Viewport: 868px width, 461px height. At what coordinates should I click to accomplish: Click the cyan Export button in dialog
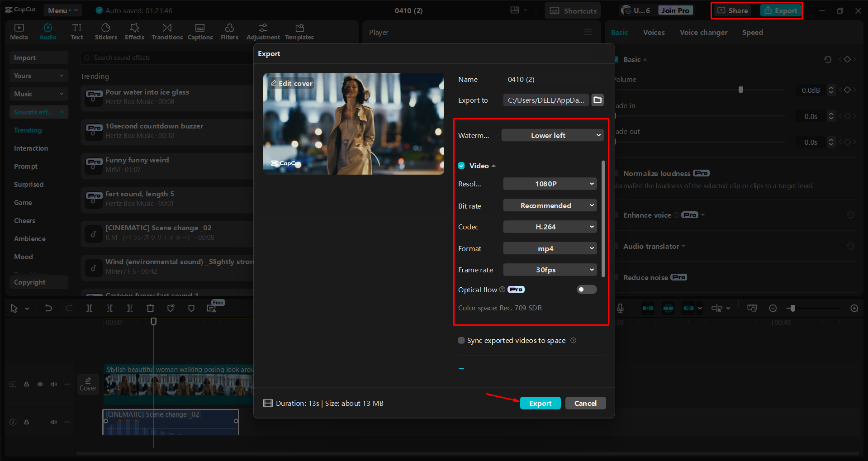click(540, 403)
